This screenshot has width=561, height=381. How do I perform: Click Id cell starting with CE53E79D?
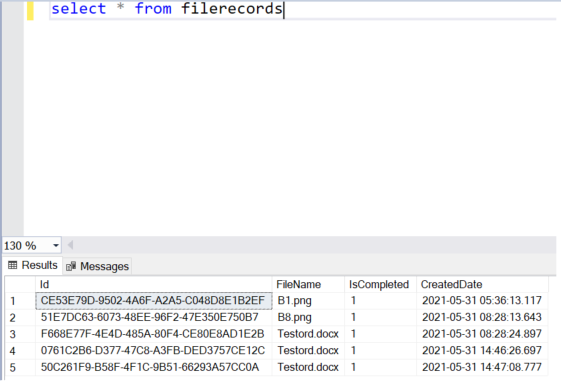click(154, 301)
